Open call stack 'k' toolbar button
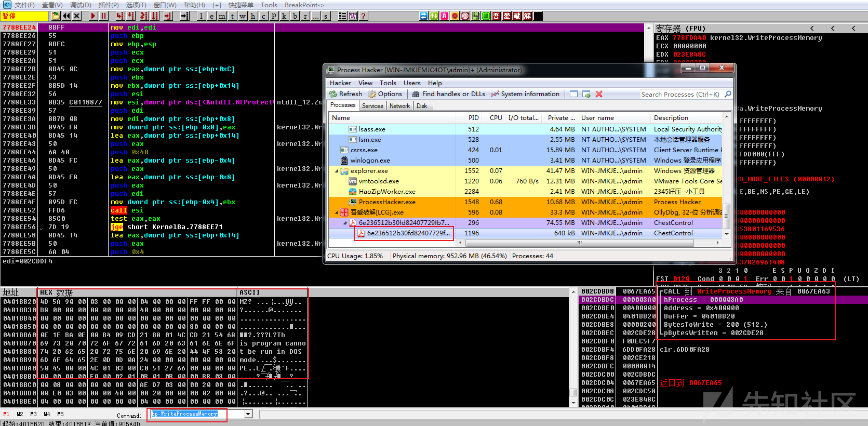Viewport: 868px width, 426px height. pyautogui.click(x=285, y=16)
